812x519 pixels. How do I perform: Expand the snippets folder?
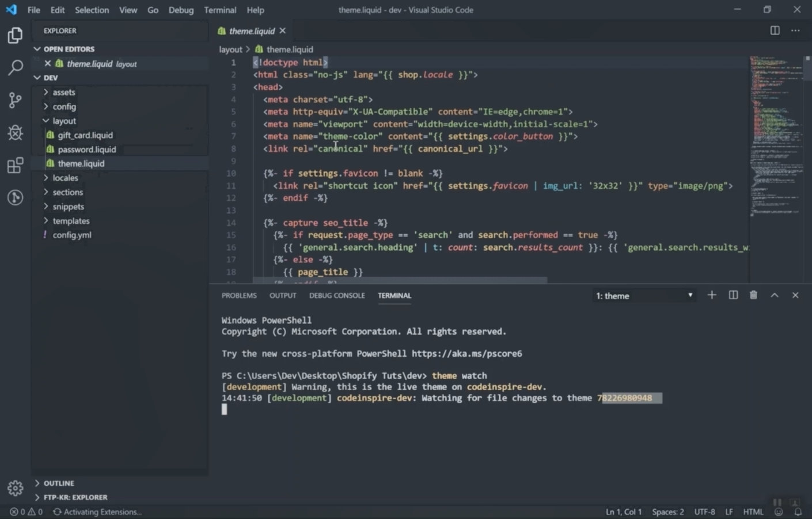pyautogui.click(x=46, y=207)
